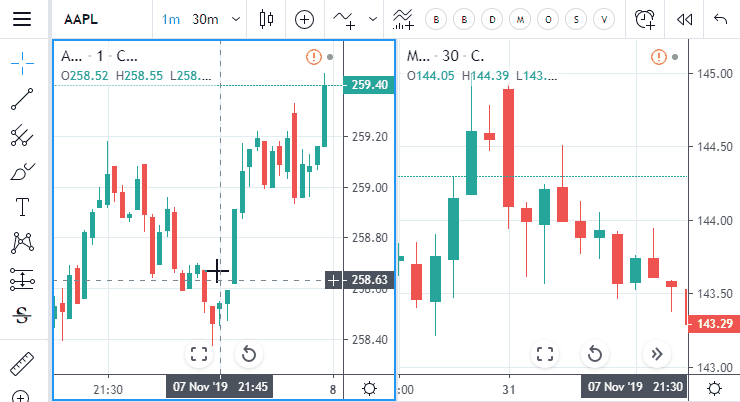Expand the indicators dropdown arrow
Screen dimensions: 740x402
point(373,19)
